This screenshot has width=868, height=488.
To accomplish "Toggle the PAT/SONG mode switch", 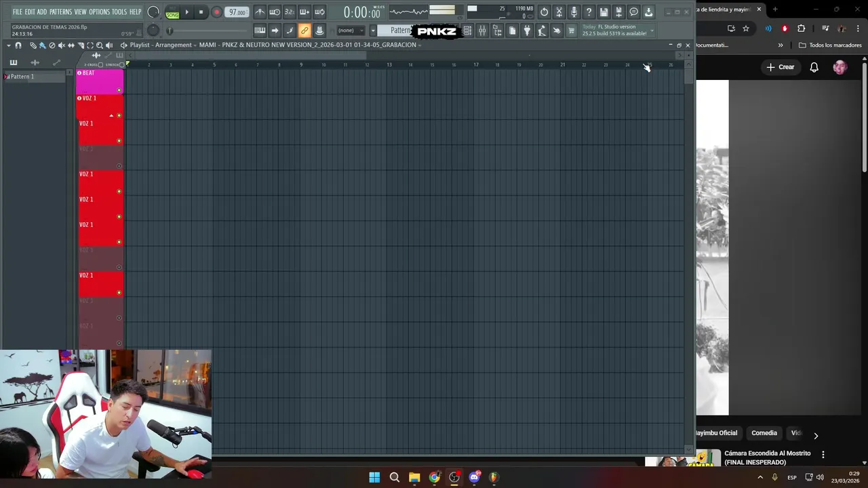I will point(172,12).
